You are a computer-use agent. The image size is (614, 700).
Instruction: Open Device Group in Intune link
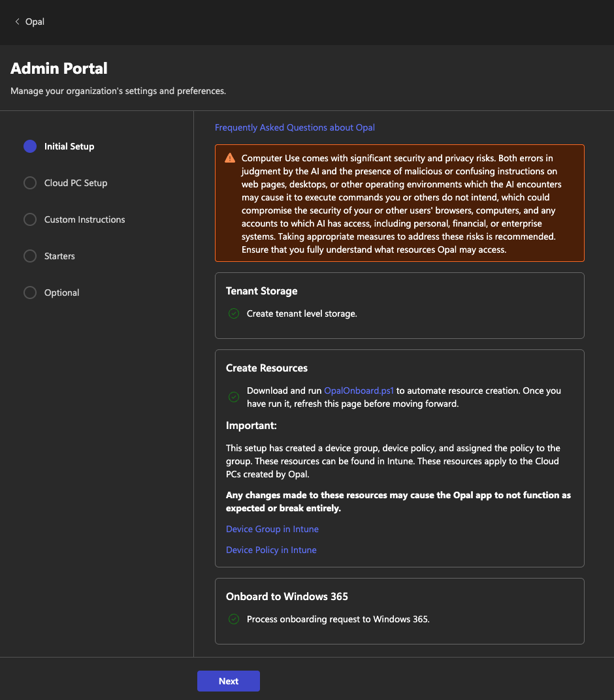272,529
